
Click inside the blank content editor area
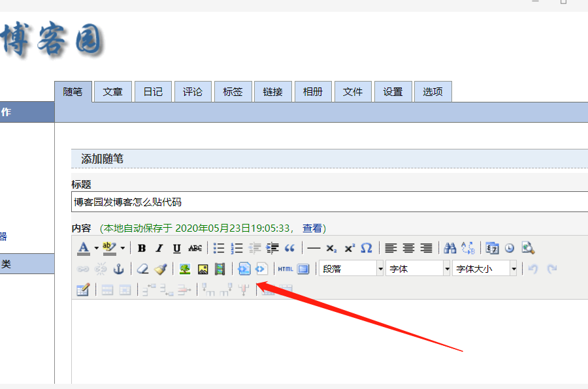point(330,341)
